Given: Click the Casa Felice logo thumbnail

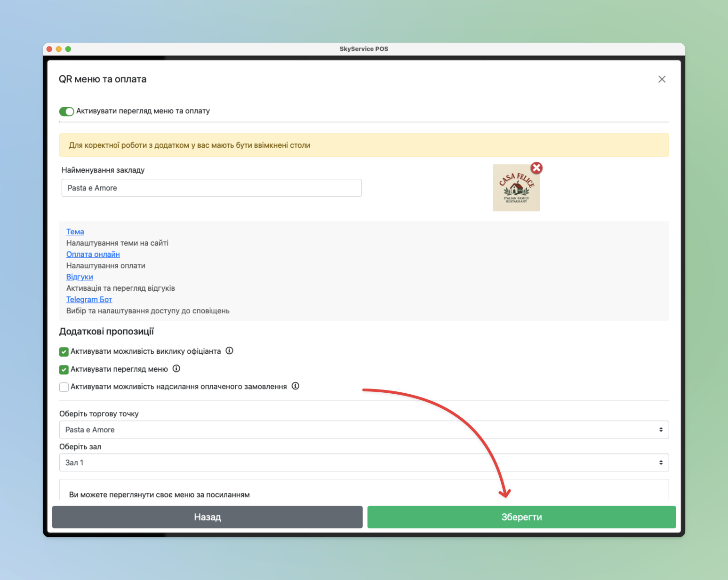Looking at the screenshot, I should [516, 188].
